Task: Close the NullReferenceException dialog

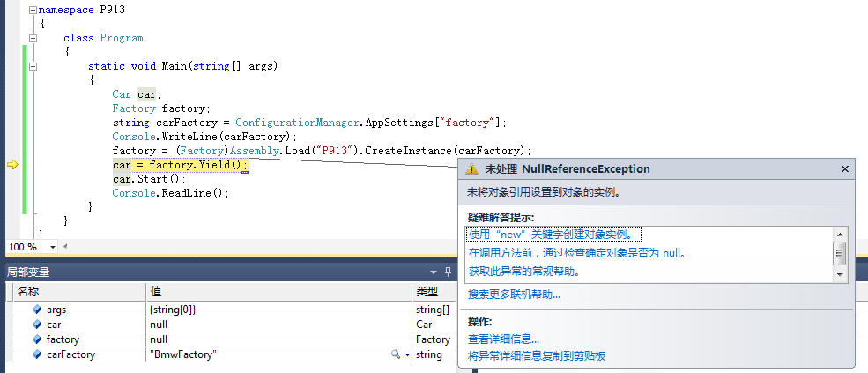Action: (845, 169)
